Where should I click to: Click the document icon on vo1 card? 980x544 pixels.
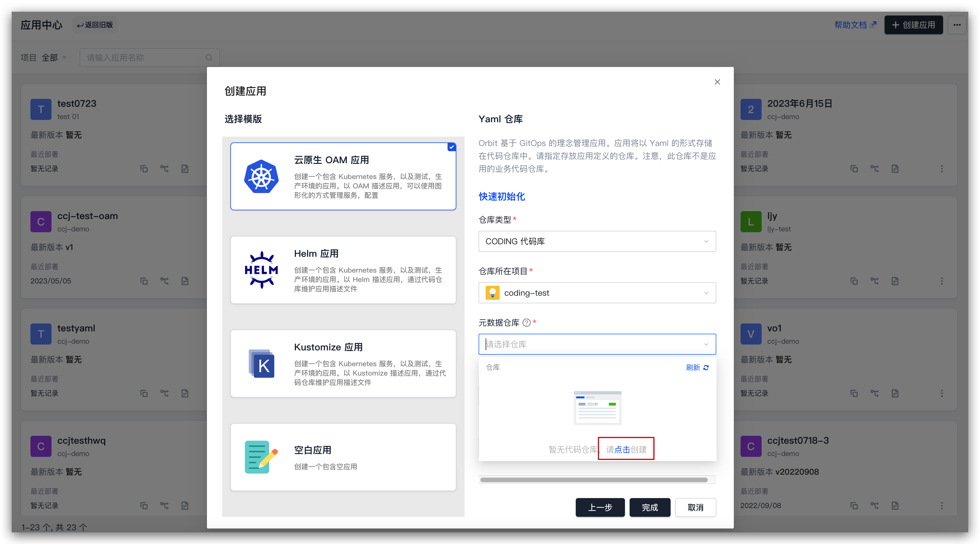pos(895,393)
